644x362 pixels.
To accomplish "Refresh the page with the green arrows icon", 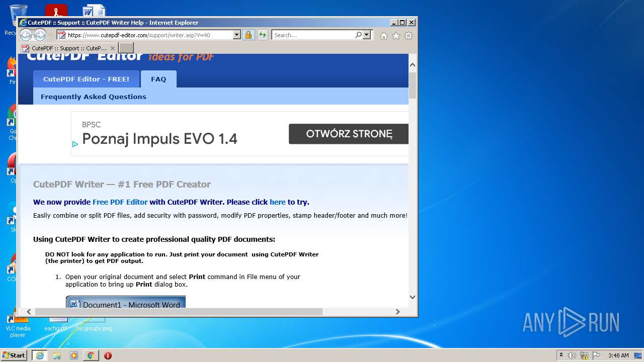I will click(262, 35).
